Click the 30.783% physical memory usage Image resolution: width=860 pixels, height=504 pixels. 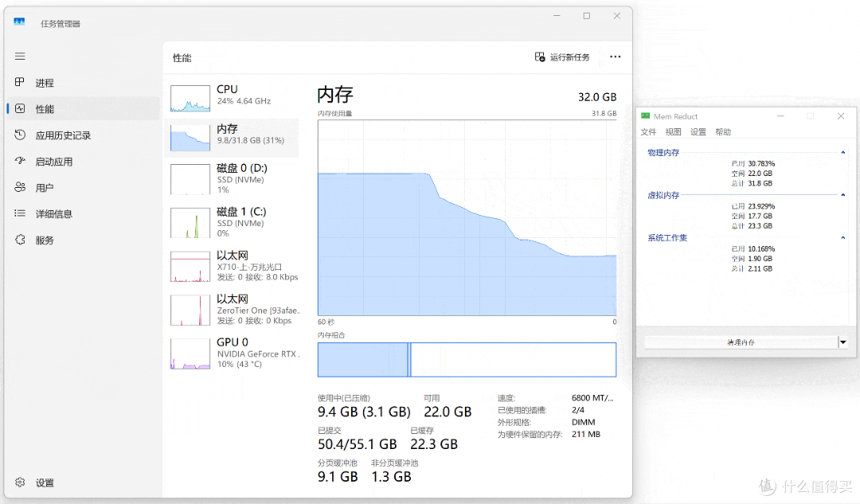pyautogui.click(x=761, y=163)
